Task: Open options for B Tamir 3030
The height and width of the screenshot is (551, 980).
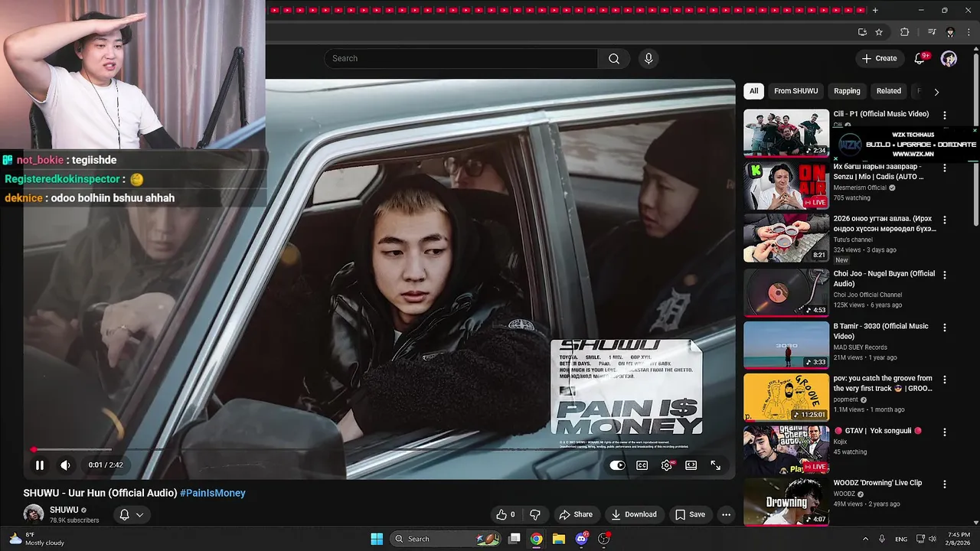Action: (944, 327)
